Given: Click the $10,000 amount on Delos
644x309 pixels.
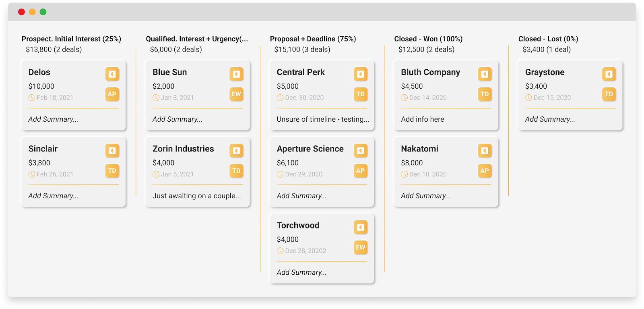Looking at the screenshot, I should point(41,86).
